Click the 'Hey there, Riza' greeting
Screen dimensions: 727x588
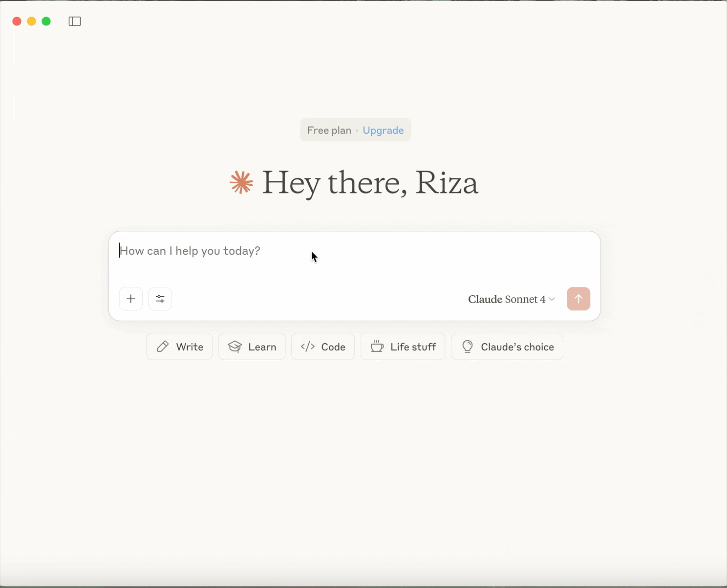[370, 184]
